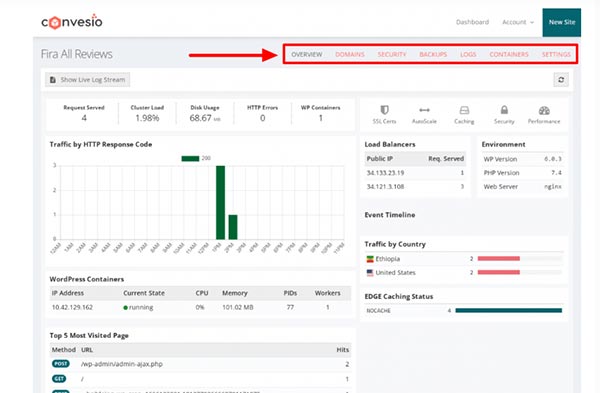
Task: Click the United States traffic bar
Action: [x=499, y=272]
